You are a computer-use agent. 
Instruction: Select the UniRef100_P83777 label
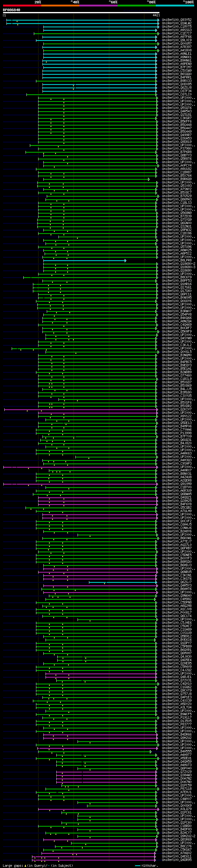coord(177,724)
